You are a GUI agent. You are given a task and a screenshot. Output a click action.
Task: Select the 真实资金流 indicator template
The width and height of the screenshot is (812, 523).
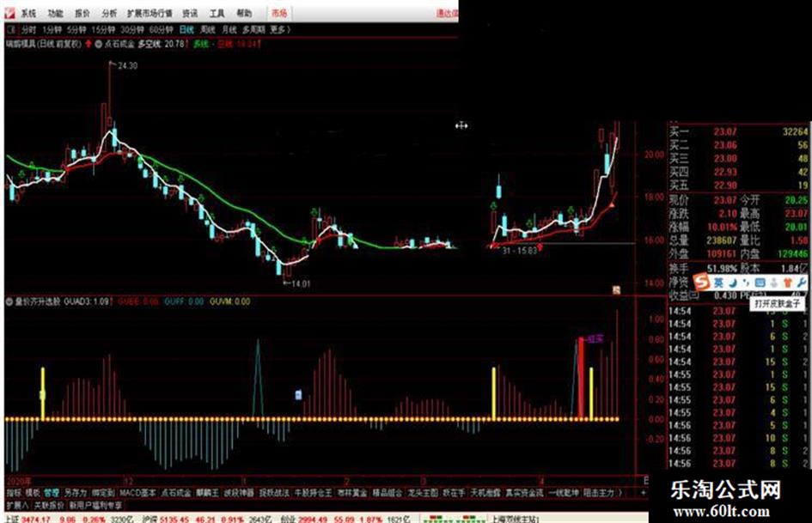click(525, 493)
